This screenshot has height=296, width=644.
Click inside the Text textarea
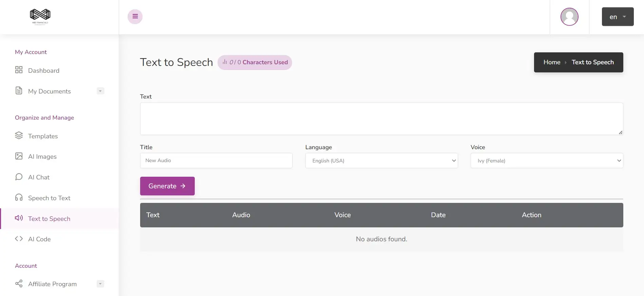click(x=381, y=119)
